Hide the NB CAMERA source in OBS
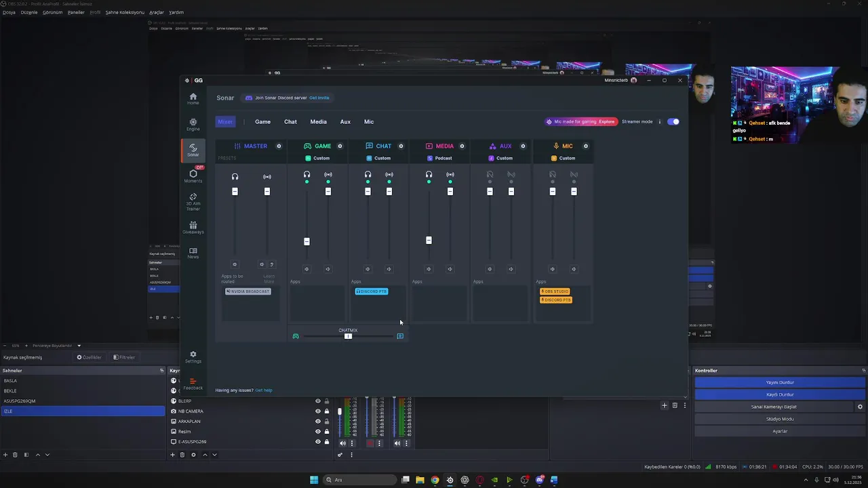The height and width of the screenshot is (488, 868). tap(317, 411)
